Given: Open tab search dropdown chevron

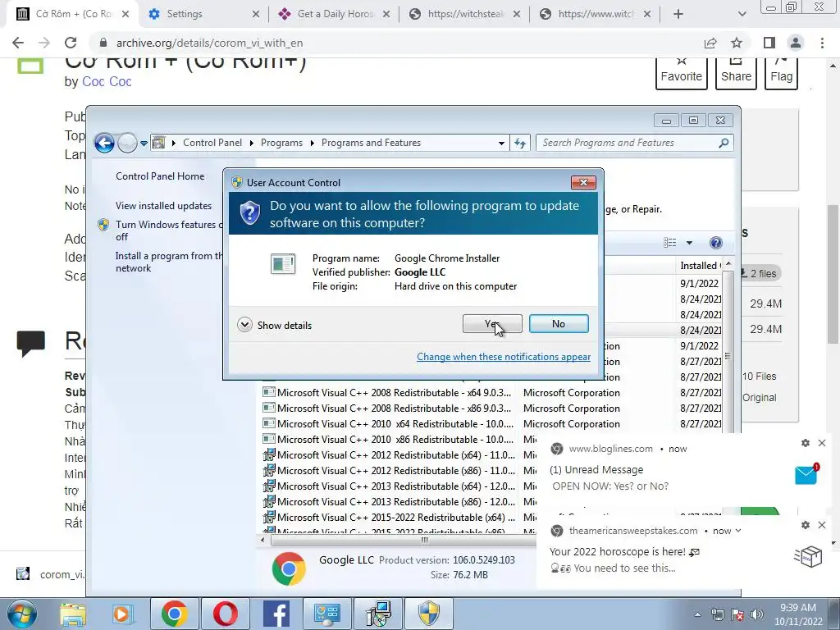Looking at the screenshot, I should (742, 14).
